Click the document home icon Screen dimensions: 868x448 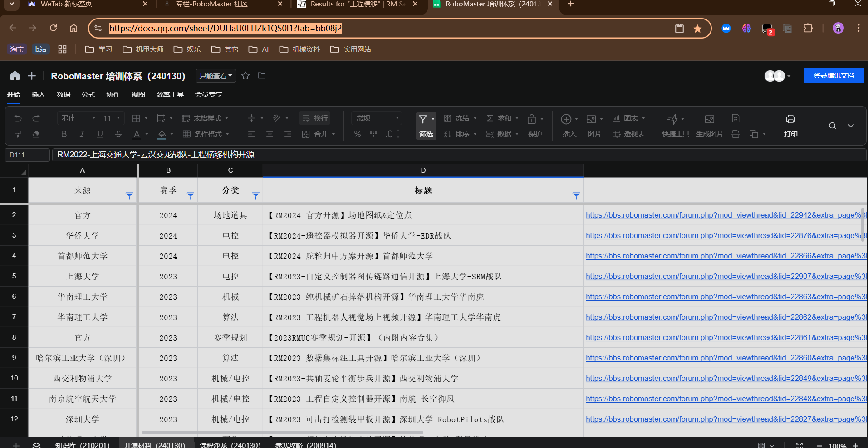15,76
